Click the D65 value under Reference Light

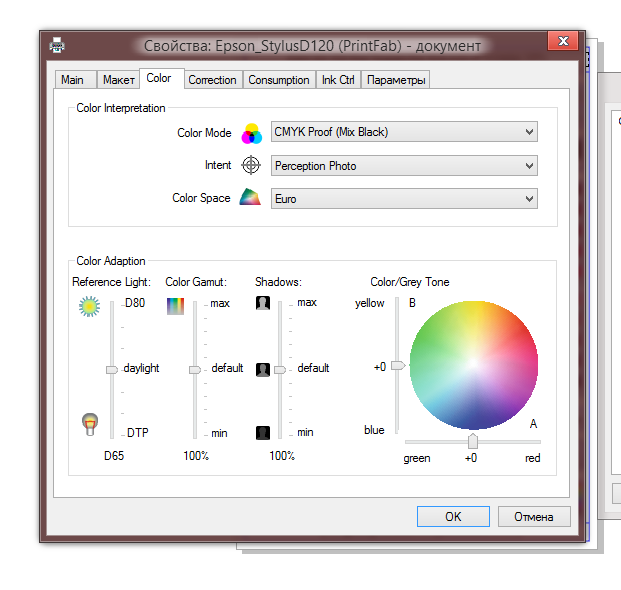click(x=114, y=456)
